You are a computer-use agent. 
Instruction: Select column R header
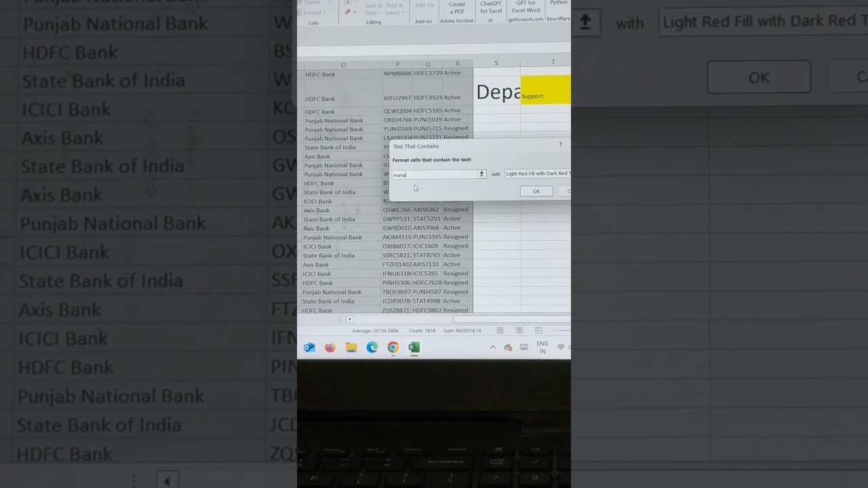click(458, 64)
